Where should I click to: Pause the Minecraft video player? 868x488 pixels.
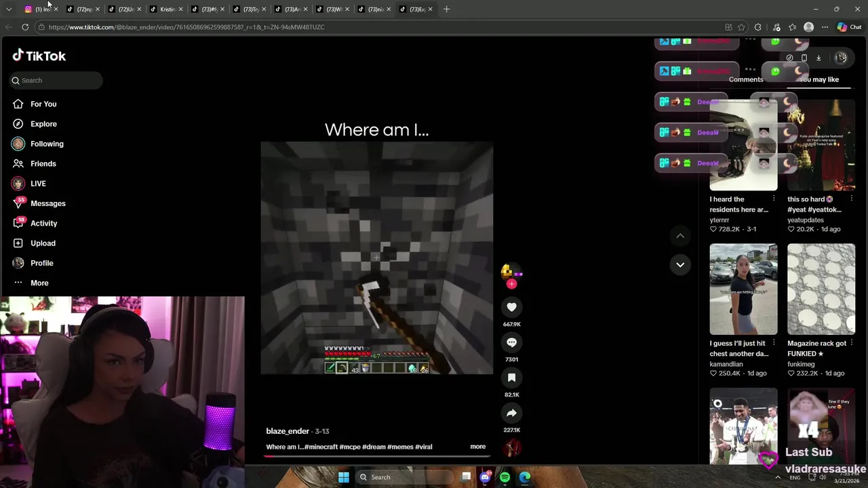click(x=376, y=258)
